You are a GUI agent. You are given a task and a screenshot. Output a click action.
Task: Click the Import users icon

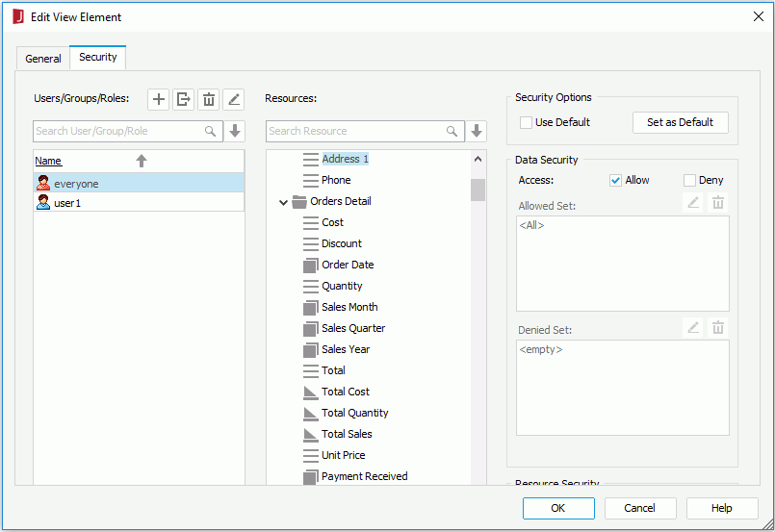tap(183, 99)
